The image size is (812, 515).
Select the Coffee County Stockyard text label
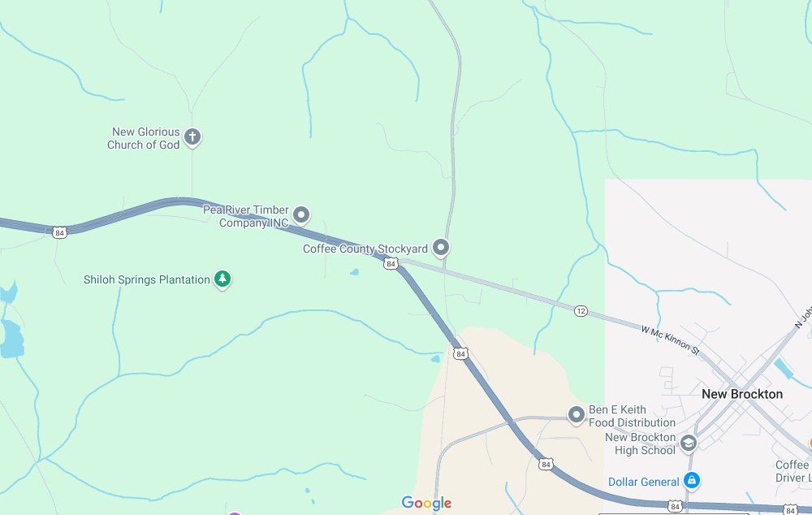pos(365,249)
